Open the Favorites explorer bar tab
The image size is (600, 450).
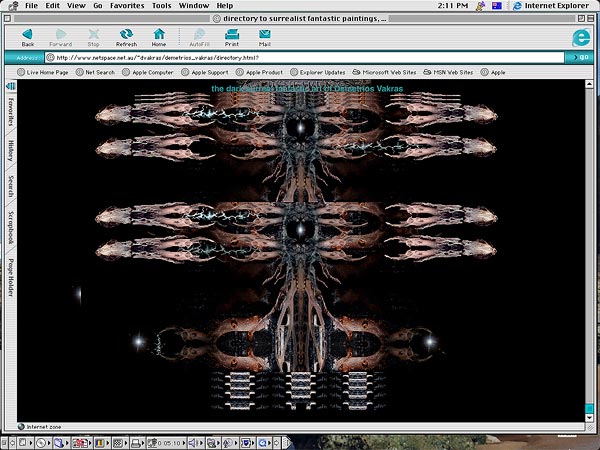coord(11,112)
